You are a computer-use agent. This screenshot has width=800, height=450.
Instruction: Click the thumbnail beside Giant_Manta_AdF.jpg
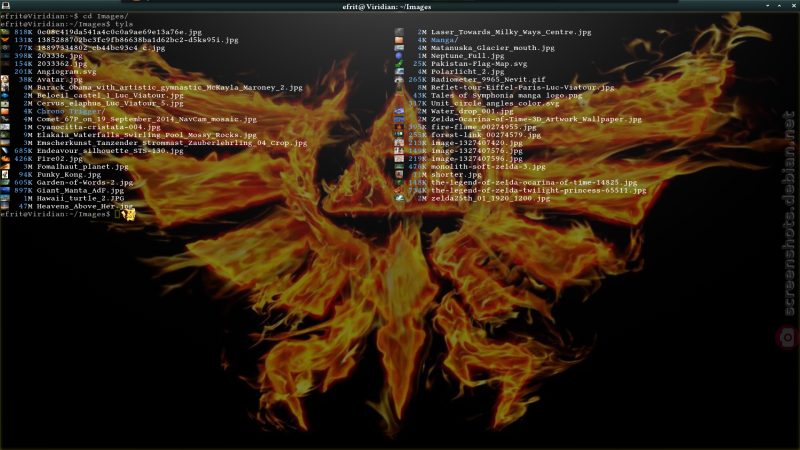(x=5, y=190)
